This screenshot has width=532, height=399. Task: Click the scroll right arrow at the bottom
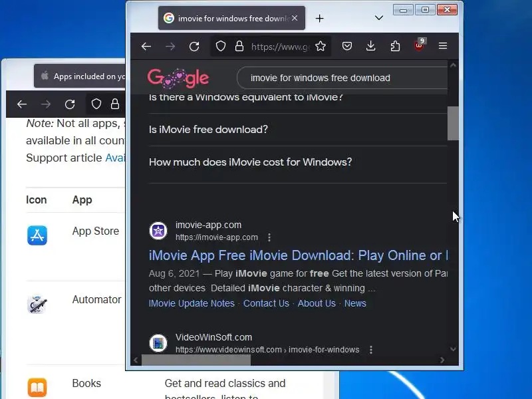tap(442, 360)
